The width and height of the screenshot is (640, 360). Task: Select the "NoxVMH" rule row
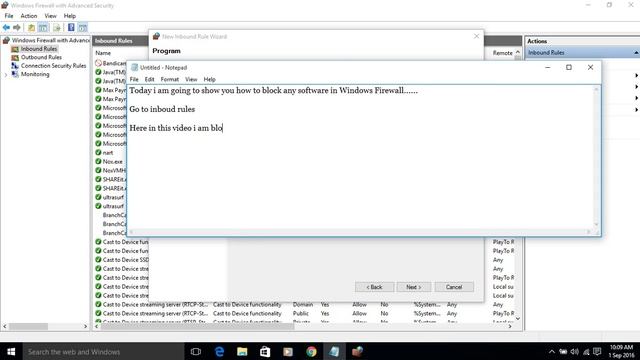point(114,171)
